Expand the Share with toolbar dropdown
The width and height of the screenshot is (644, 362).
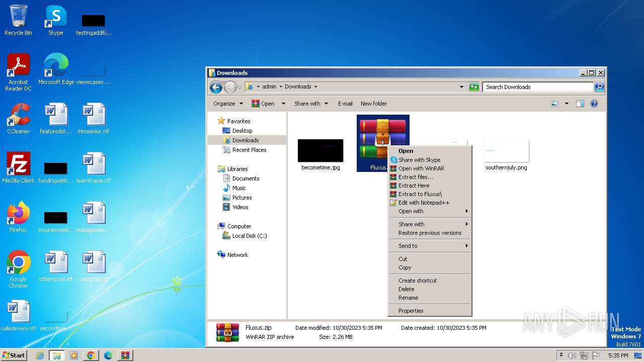(x=311, y=104)
